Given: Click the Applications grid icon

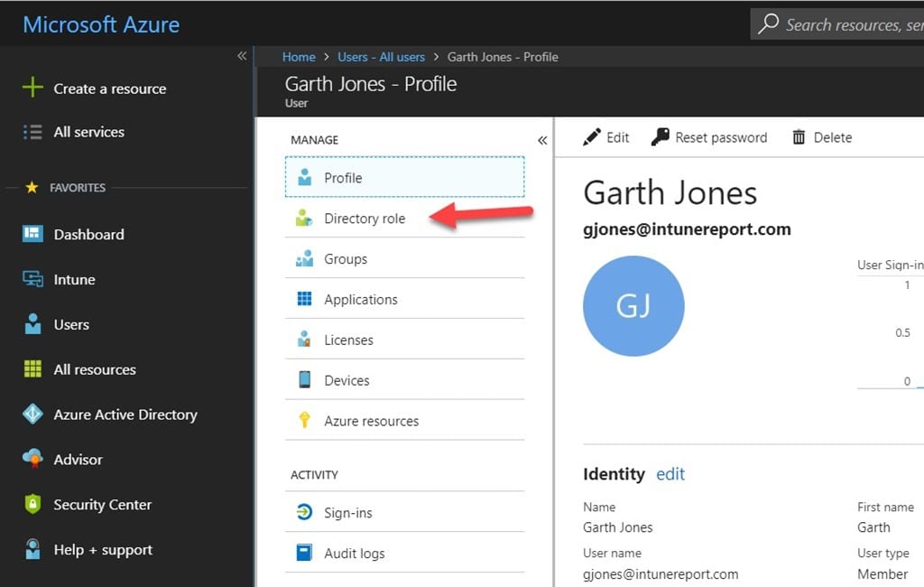Looking at the screenshot, I should [x=304, y=299].
